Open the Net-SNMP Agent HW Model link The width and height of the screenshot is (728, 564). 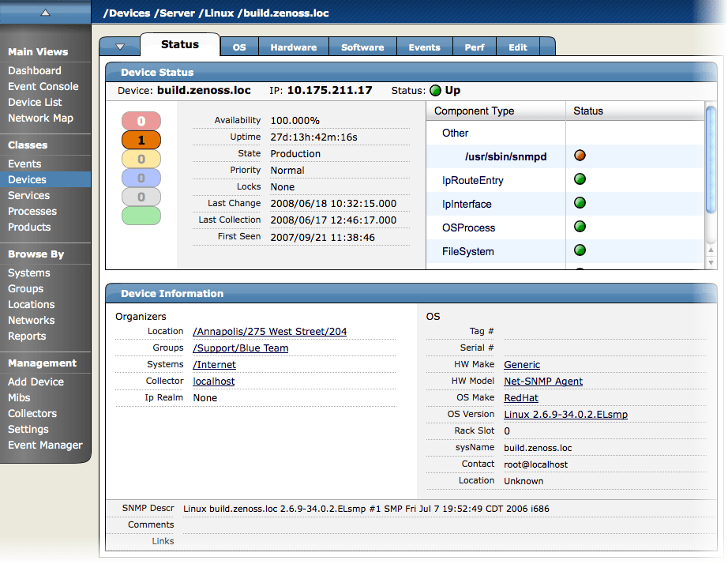(543, 382)
